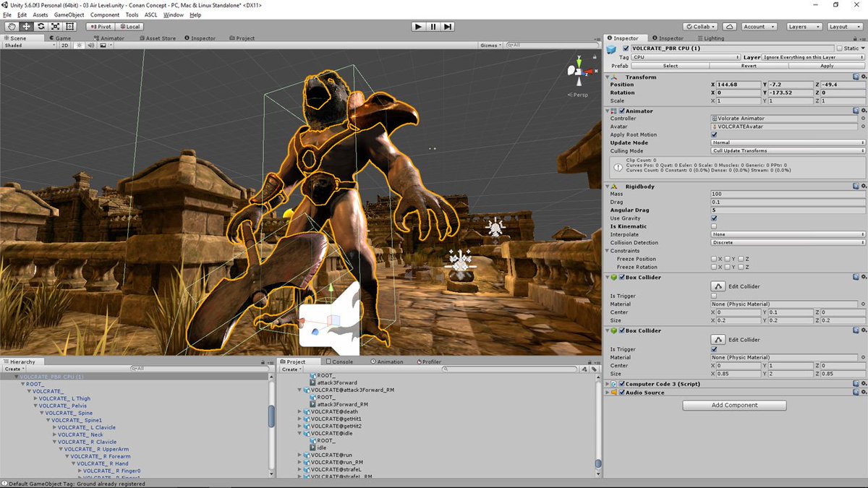Toggle scene lighting sun icon
The width and height of the screenshot is (868, 488).
(79, 45)
